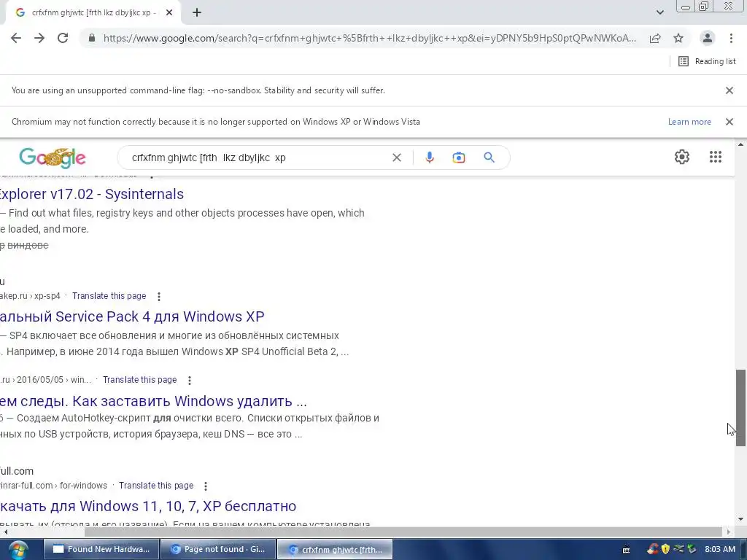The width and height of the screenshot is (747, 560).
Task: Click the scroll-down arrow of page scrollbar
Action: (740, 519)
